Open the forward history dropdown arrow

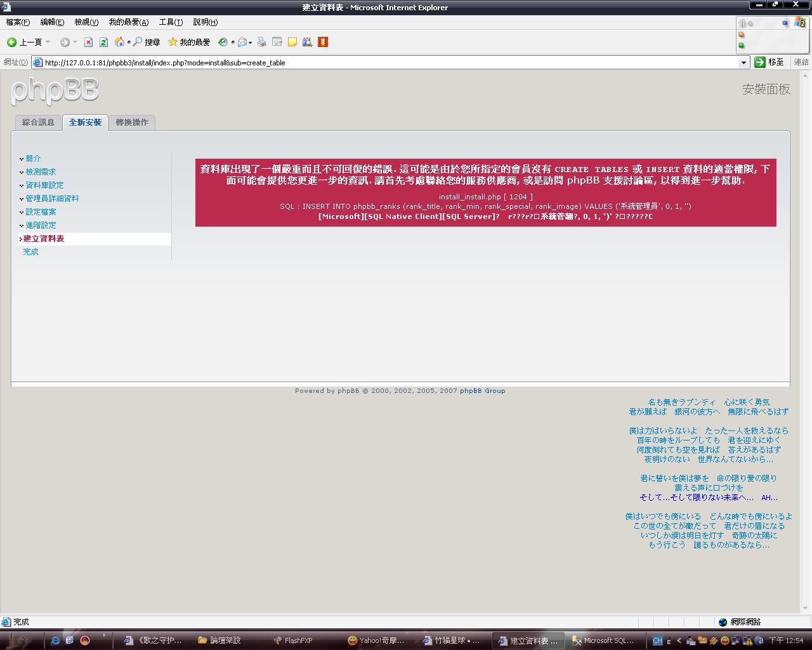75,42
